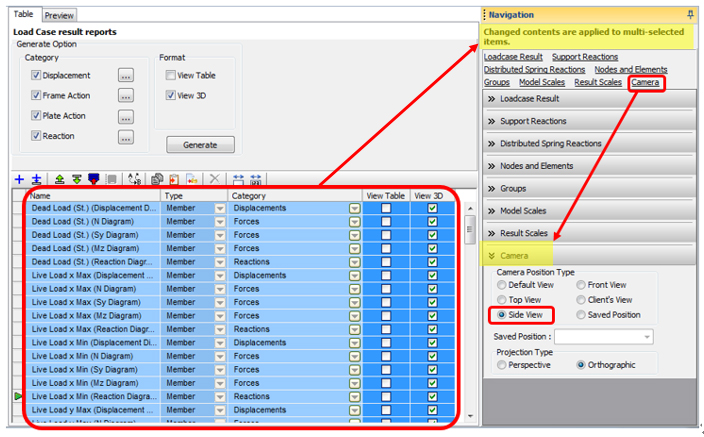Screen dimensions: 704x437
Task: Click the green row indicator arrow
Action: [18, 396]
